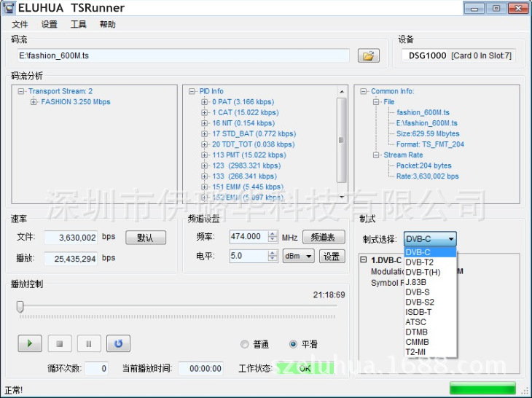The image size is (532, 398).
Task: Collapse the File node under Common Info
Action: (376, 102)
